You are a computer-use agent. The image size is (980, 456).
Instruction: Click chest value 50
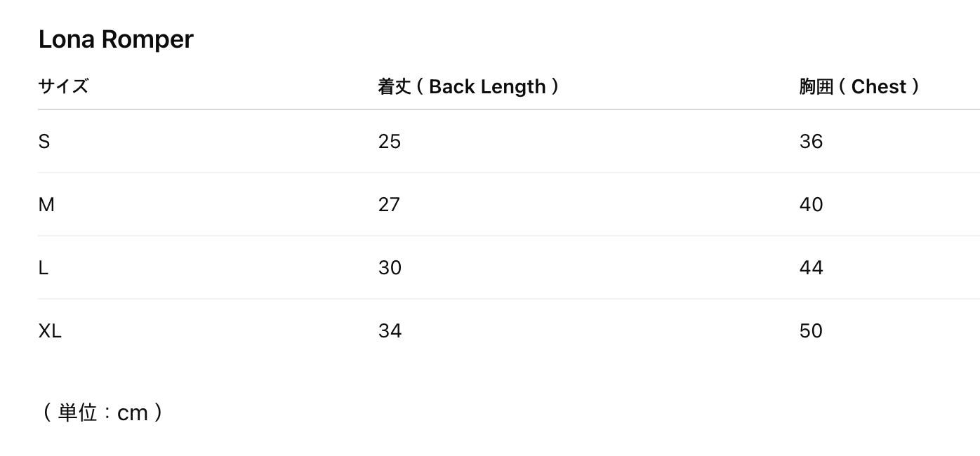[x=811, y=331]
